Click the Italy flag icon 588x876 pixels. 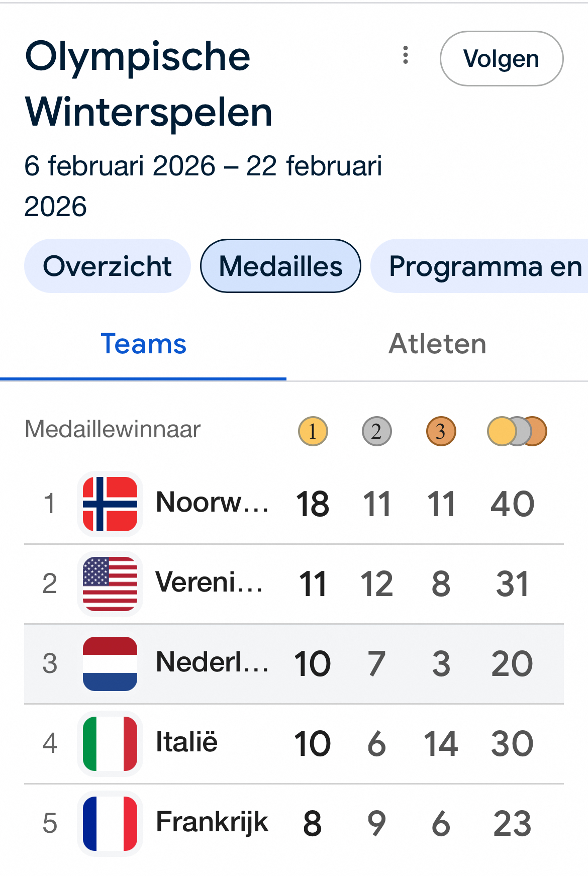click(x=110, y=743)
